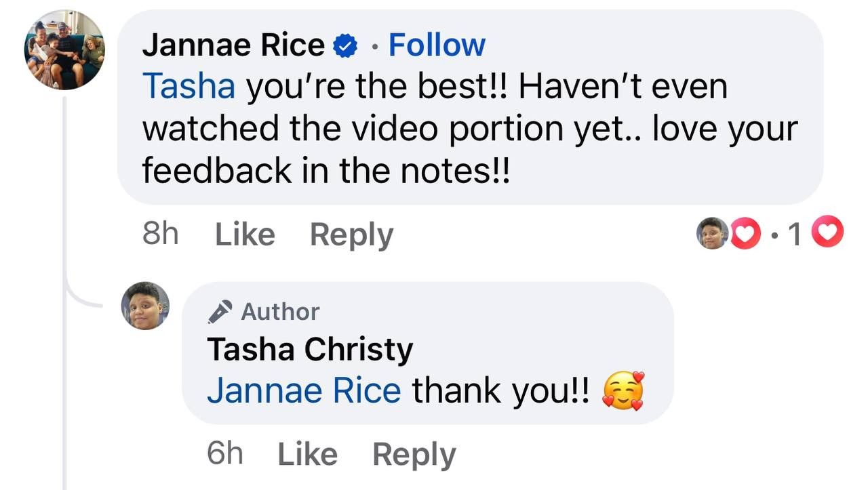Click the Jannae Rice commenter name

point(233,45)
